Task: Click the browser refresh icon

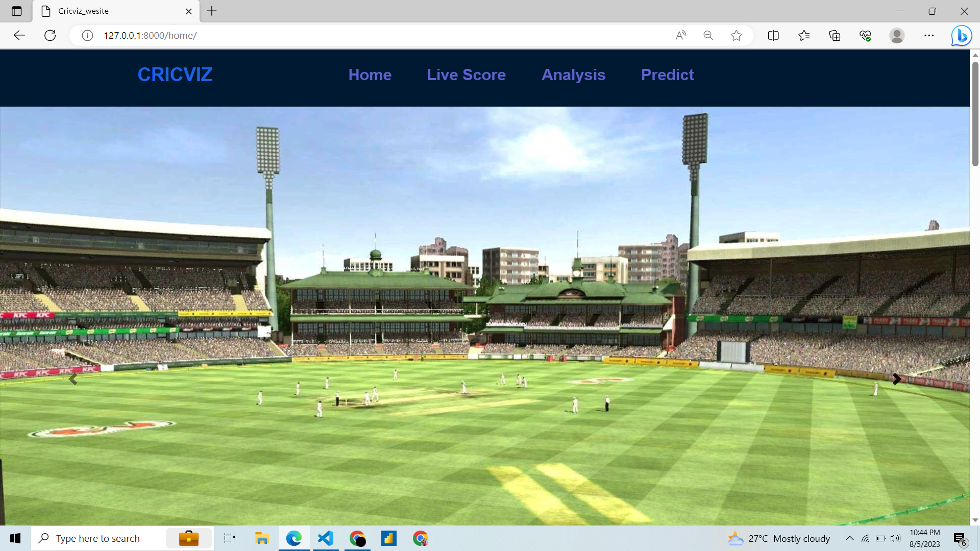Action: [50, 35]
